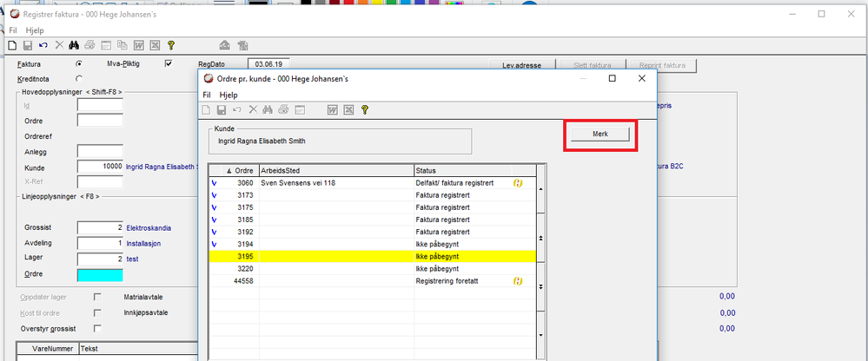This screenshot has width=868, height=361.
Task: Click the new document icon in Registrer faktura toolbar
Action: 13,45
